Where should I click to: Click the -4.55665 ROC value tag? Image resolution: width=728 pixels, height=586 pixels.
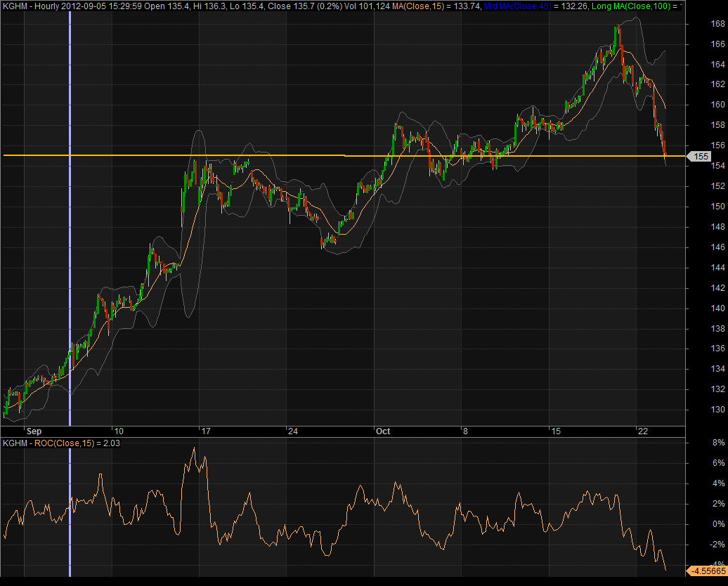coord(706,571)
